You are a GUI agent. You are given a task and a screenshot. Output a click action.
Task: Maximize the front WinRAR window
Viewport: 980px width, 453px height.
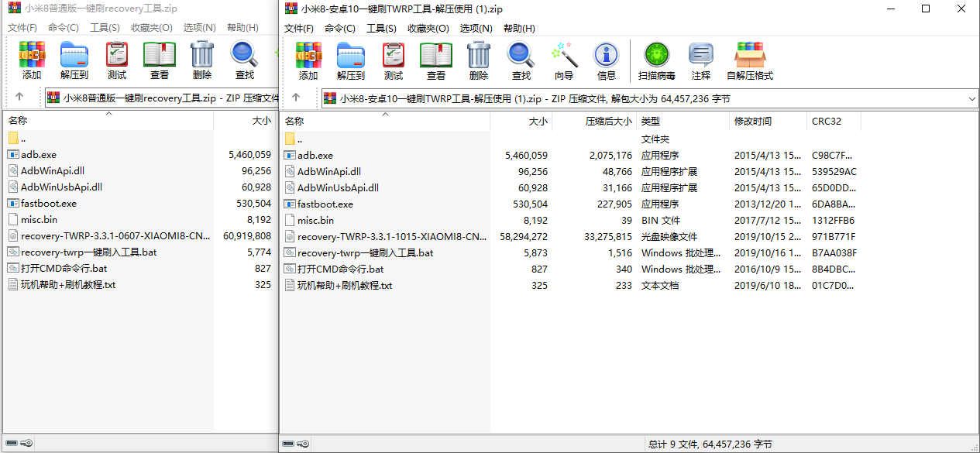[926, 9]
